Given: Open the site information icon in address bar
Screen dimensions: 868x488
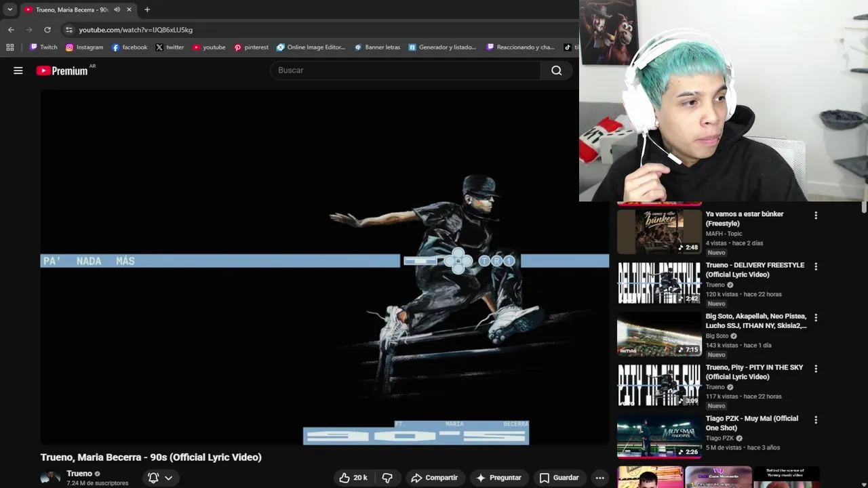Looking at the screenshot, I should click(68, 30).
